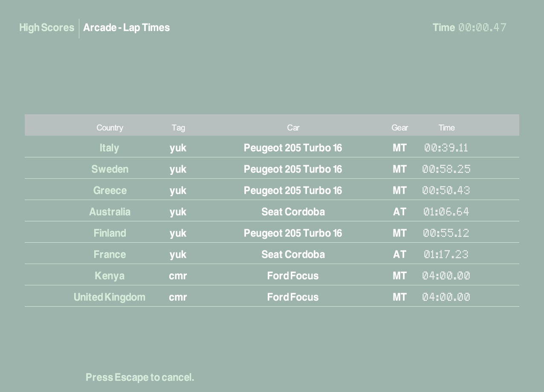Screen dimensions: 544x392
Task: Click the Gear column header
Action: [399, 128]
